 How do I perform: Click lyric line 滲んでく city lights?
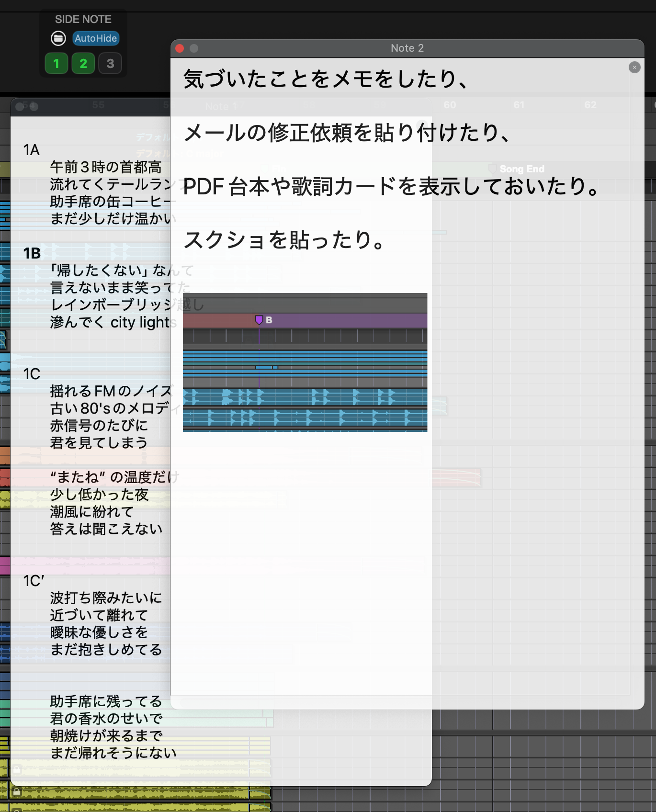coord(113,322)
